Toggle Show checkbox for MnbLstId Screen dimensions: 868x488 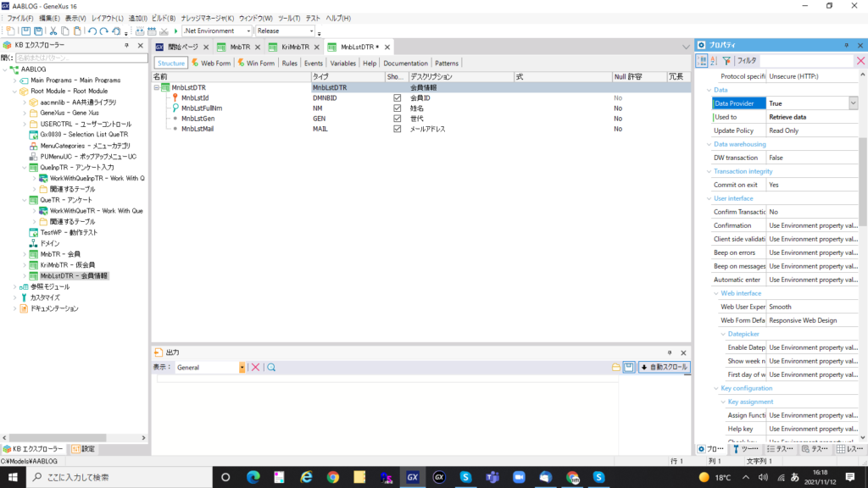click(x=397, y=98)
